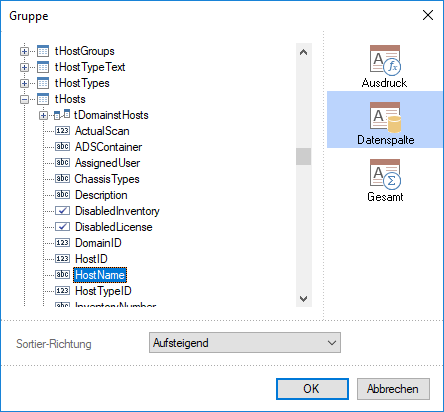444x412 pixels.
Task: Select the Description field in tree
Action: pos(101,195)
